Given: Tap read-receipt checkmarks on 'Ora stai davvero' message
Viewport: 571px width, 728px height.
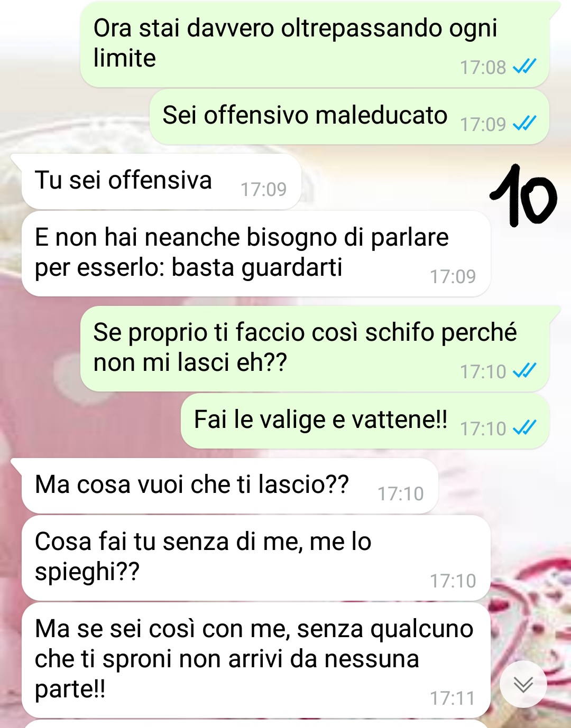Looking at the screenshot, I should coord(524,67).
